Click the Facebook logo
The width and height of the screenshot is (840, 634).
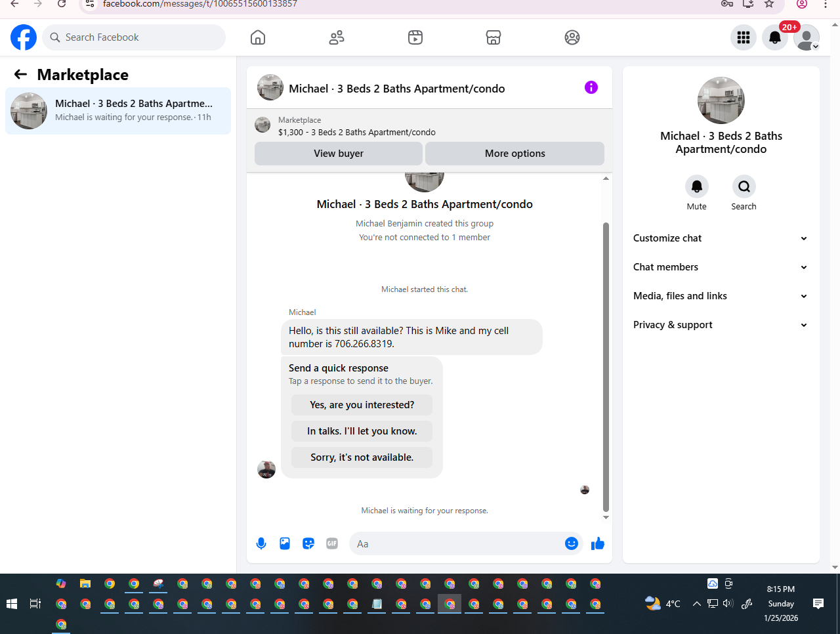(24, 37)
